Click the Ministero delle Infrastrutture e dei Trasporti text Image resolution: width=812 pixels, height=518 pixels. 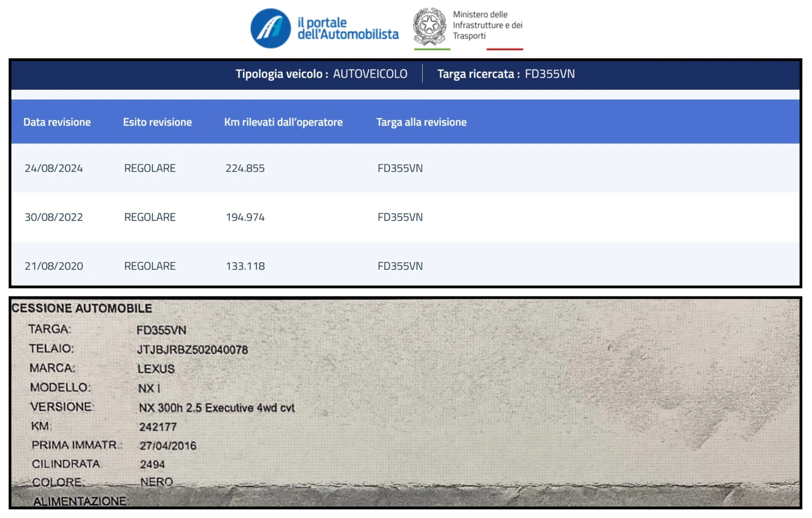point(487,25)
